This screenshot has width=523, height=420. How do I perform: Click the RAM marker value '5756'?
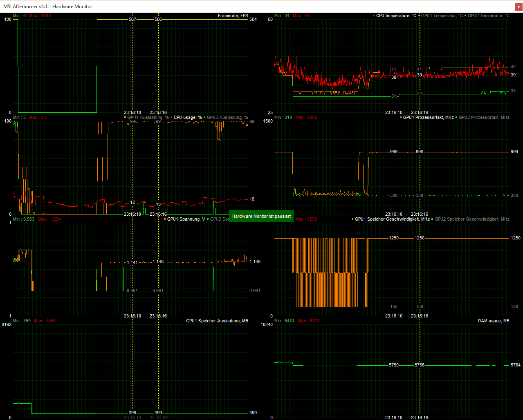click(420, 365)
